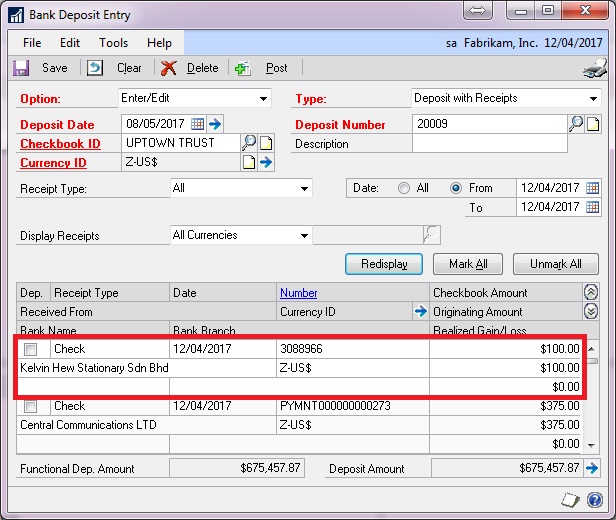The width and height of the screenshot is (616, 520).
Task: Open Deposit Number lookup magnifier
Action: 576,124
